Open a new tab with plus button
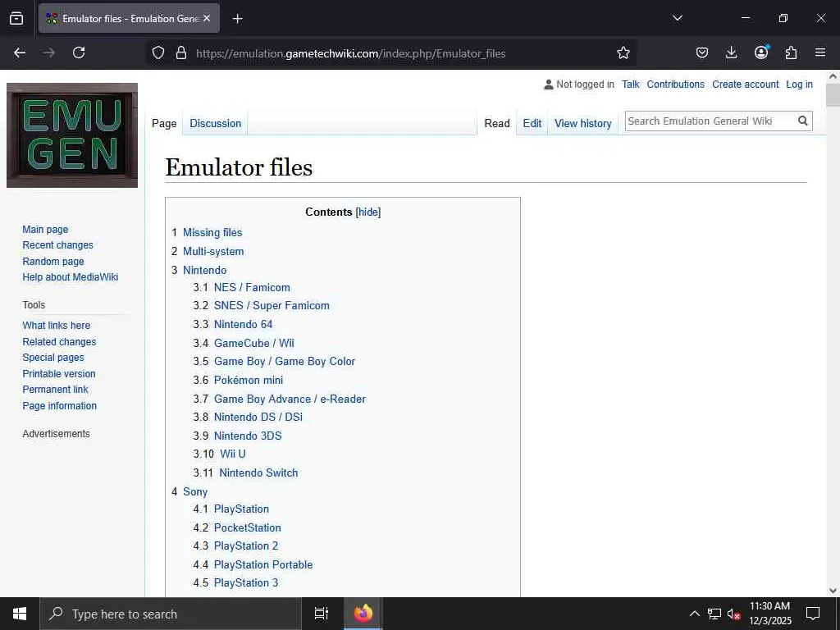Viewport: 840px width, 630px height. point(237,19)
